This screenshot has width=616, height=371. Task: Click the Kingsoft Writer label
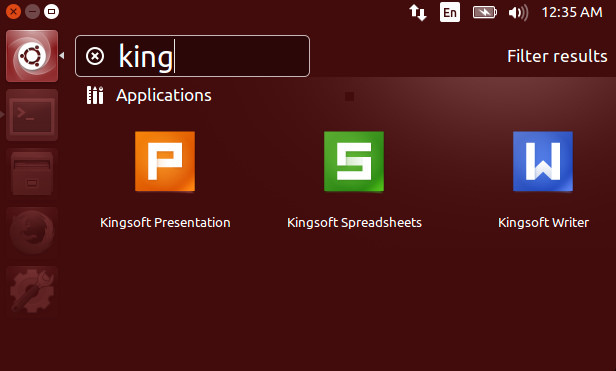543,222
